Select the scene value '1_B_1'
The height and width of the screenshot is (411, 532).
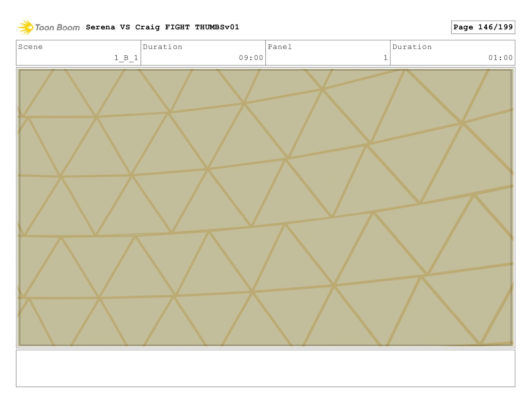126,58
